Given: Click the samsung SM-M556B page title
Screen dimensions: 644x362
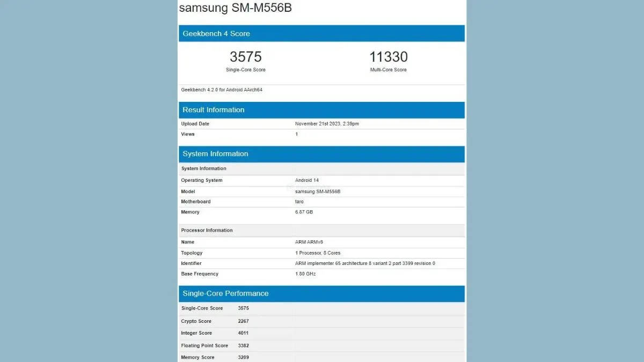Looking at the screenshot, I should (x=235, y=8).
